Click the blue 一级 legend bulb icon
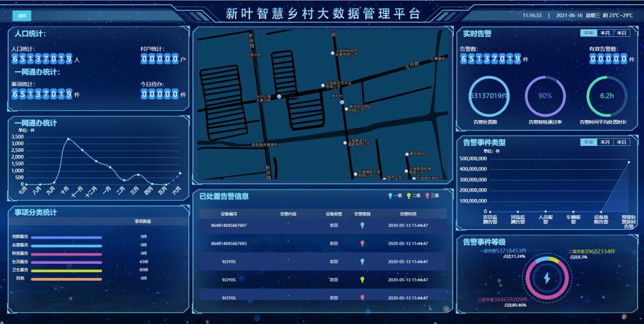Image resolution: width=644 pixels, height=324 pixels. [x=390, y=195]
